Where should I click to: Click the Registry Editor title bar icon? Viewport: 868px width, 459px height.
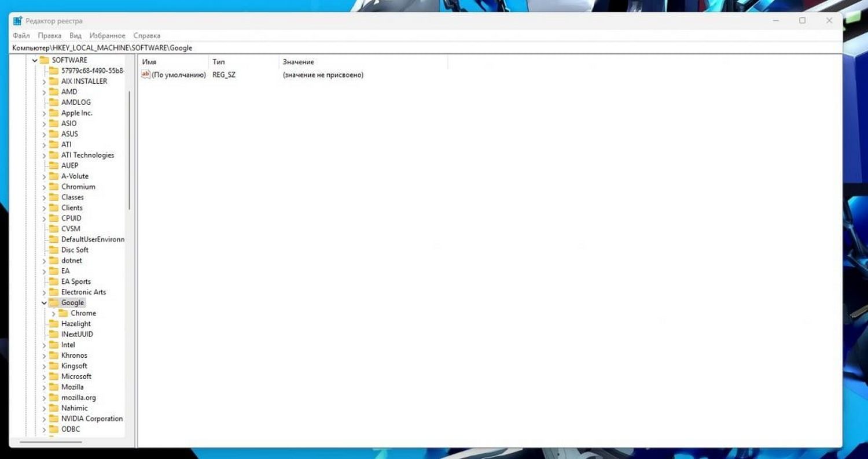[18, 21]
